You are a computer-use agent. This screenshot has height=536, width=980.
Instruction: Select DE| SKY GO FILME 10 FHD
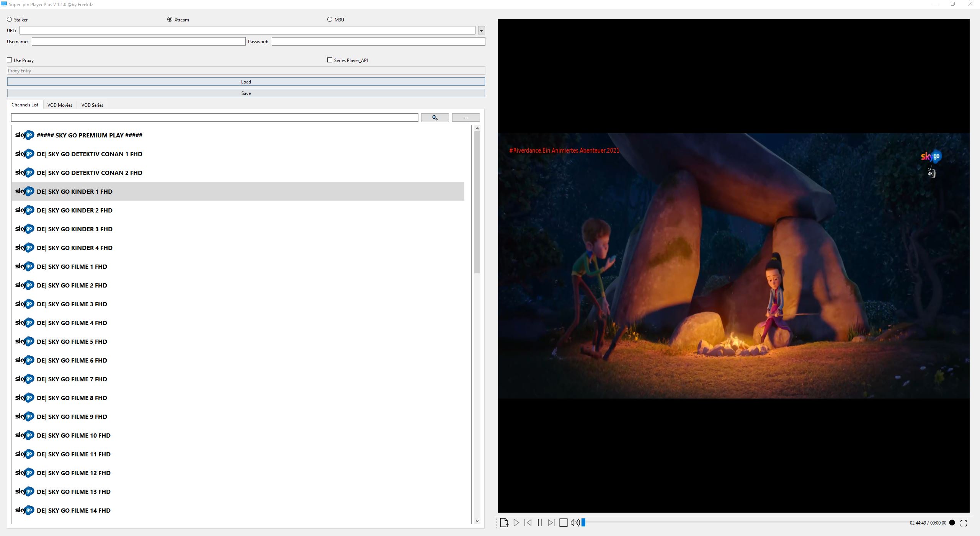click(238, 435)
